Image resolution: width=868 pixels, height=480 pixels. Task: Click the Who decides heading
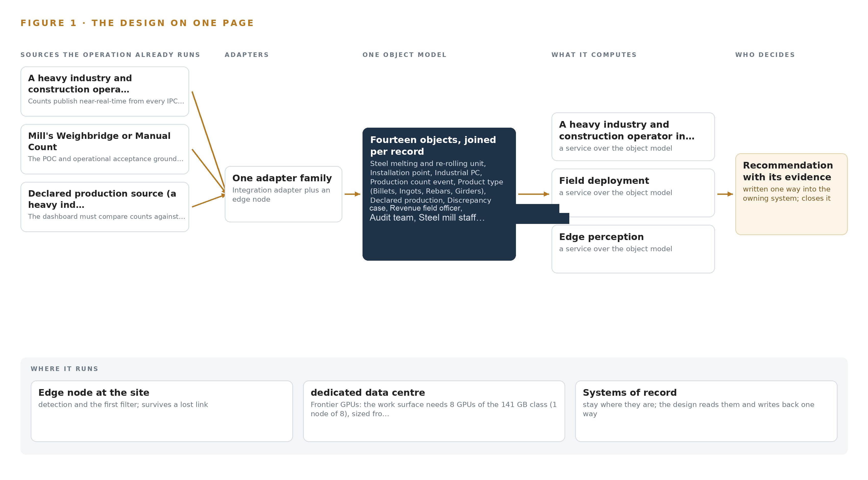coord(765,55)
